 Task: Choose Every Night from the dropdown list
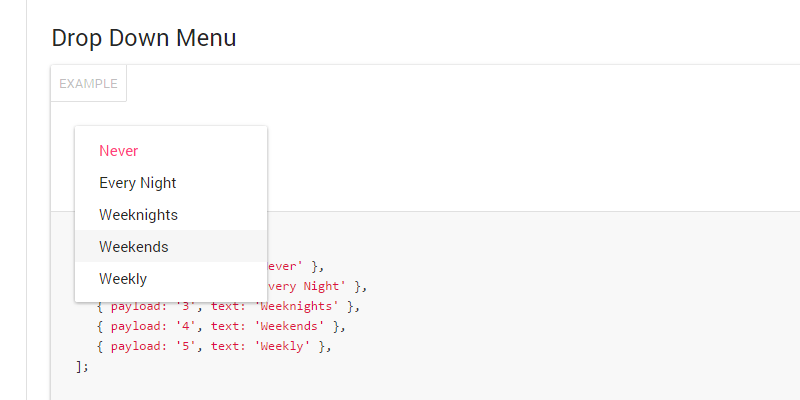click(x=138, y=183)
